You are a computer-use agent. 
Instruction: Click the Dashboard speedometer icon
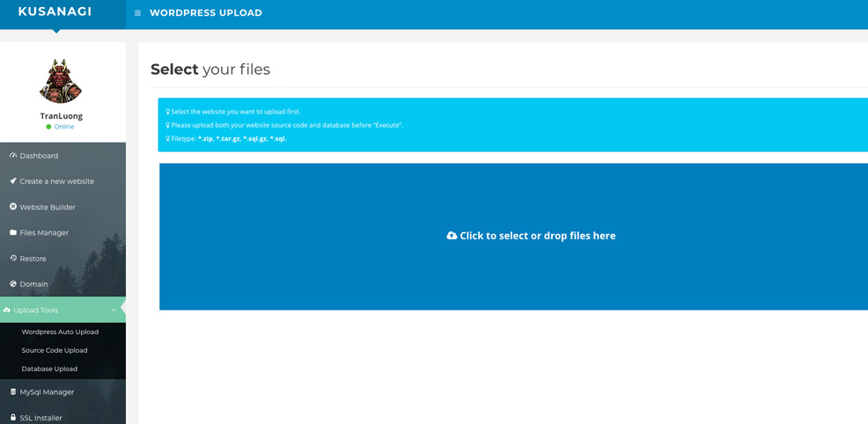[13, 156]
